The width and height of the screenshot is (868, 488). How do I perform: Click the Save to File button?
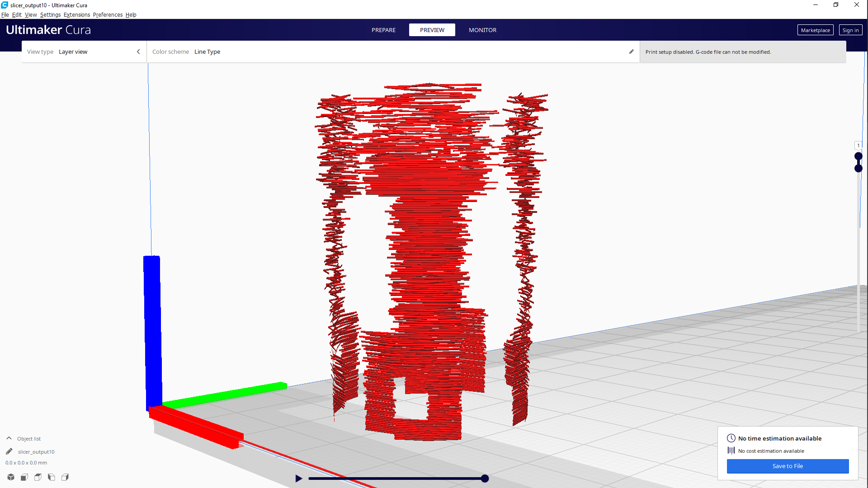click(788, 466)
